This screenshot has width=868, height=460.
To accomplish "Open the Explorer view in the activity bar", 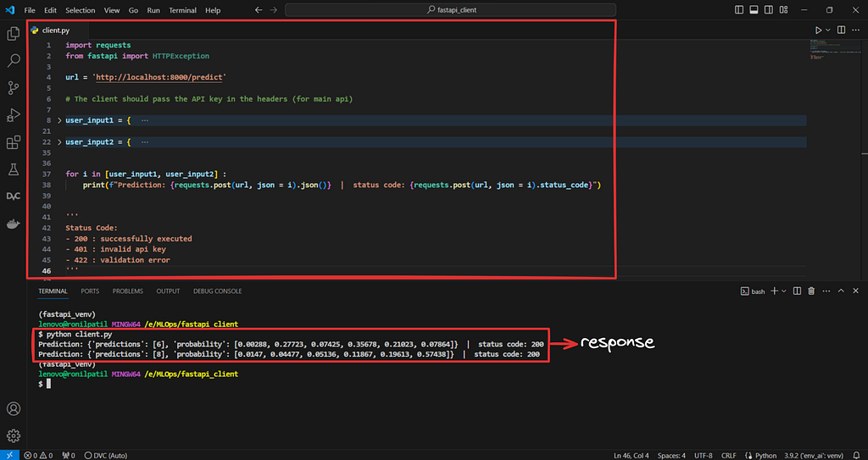I will 14,34.
